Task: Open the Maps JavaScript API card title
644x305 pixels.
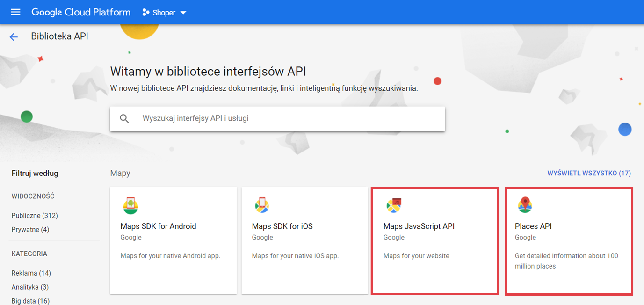Action: [419, 226]
